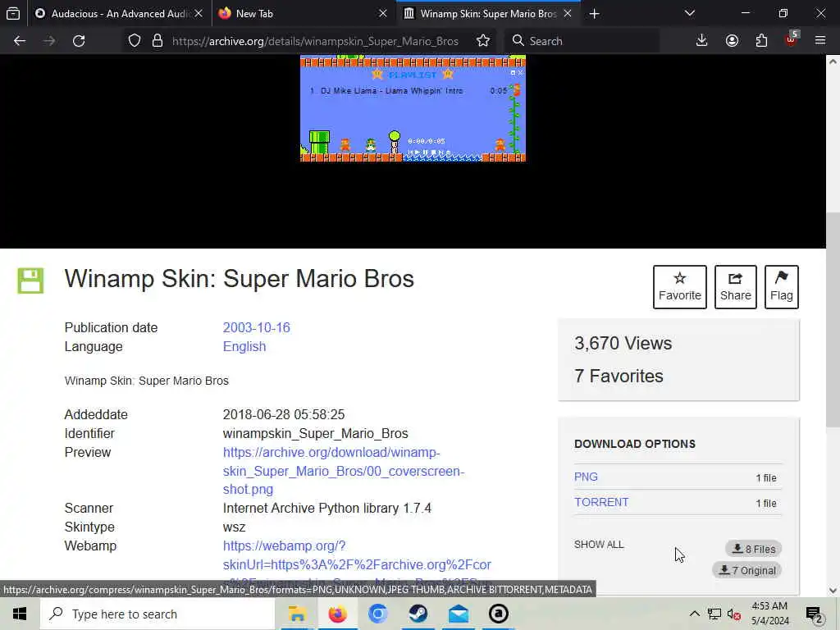Download the PNG file option
Screen dimensions: 840x630
[586, 477]
